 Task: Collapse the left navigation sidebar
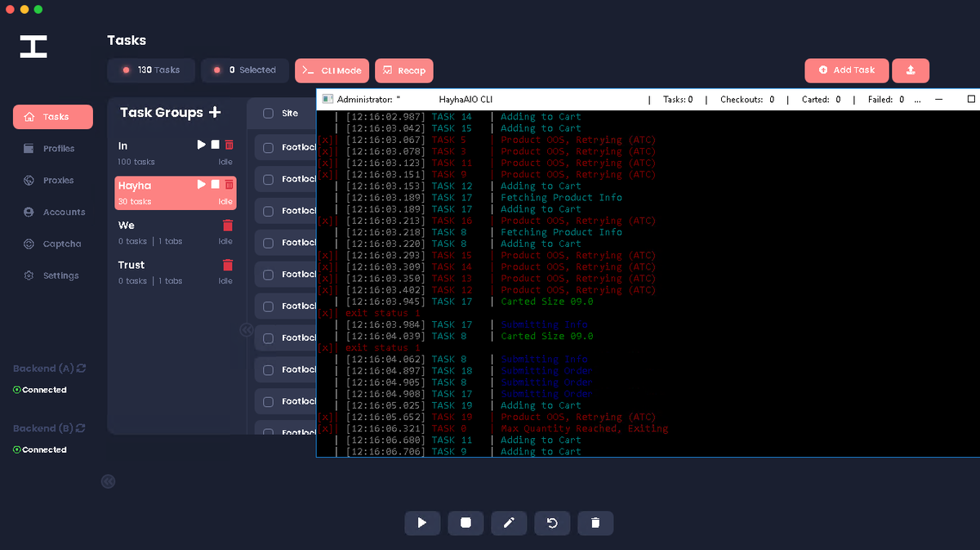tap(108, 481)
